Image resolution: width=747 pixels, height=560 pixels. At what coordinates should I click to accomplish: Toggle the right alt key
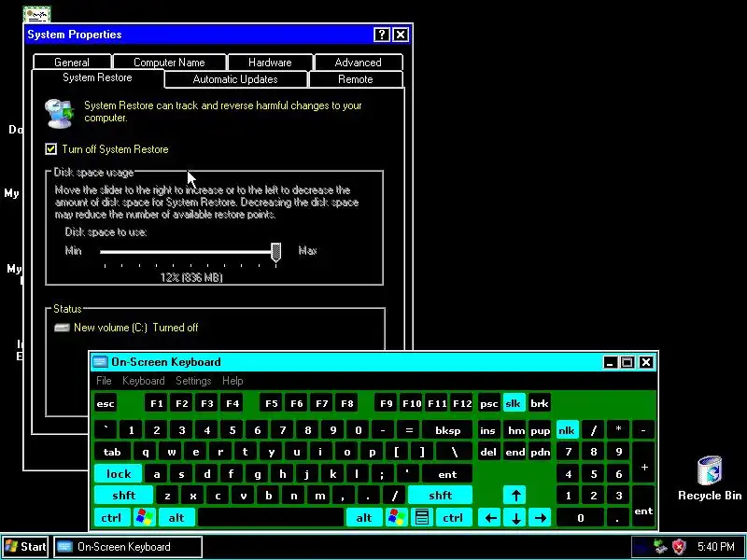[364, 518]
